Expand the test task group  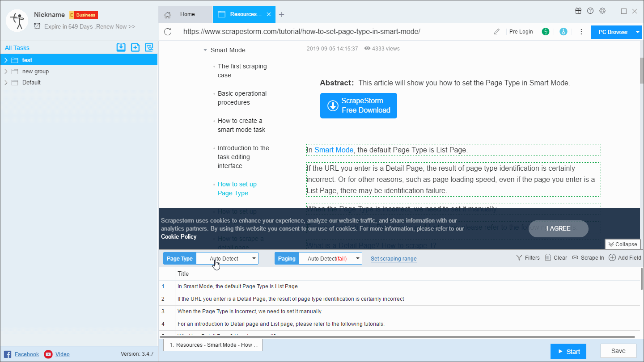(6, 60)
